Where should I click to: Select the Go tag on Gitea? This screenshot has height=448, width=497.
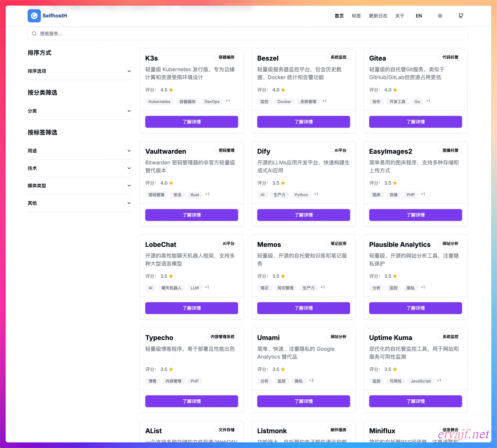417,102
